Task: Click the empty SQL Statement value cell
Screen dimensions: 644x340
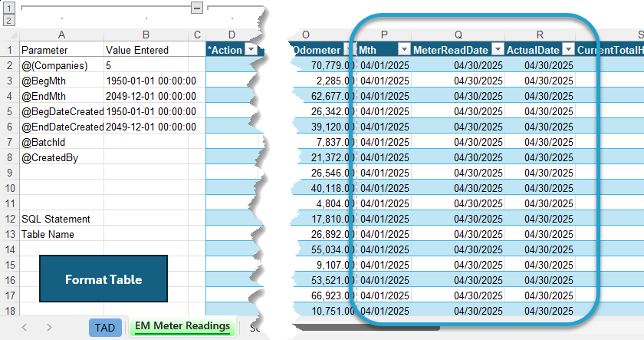Action: (x=146, y=219)
